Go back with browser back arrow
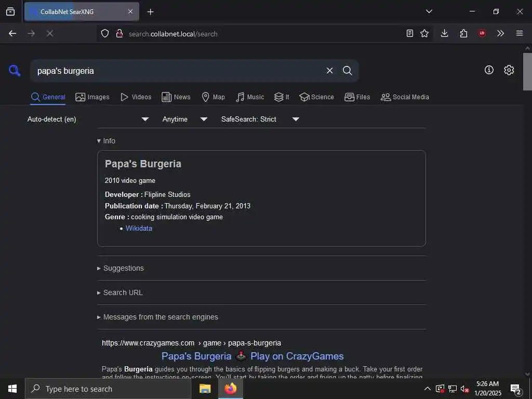The height and width of the screenshot is (399, 532). (12, 33)
